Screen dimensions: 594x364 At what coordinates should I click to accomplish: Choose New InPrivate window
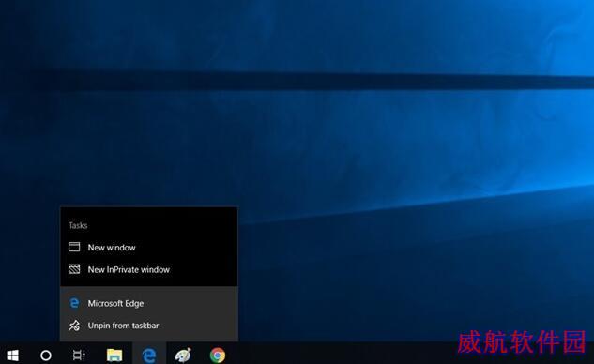click(149, 269)
